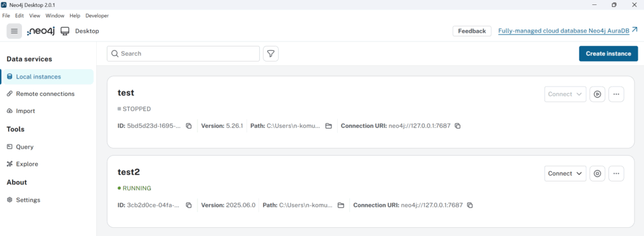
Task: Open the Window menu
Action: click(x=55, y=16)
